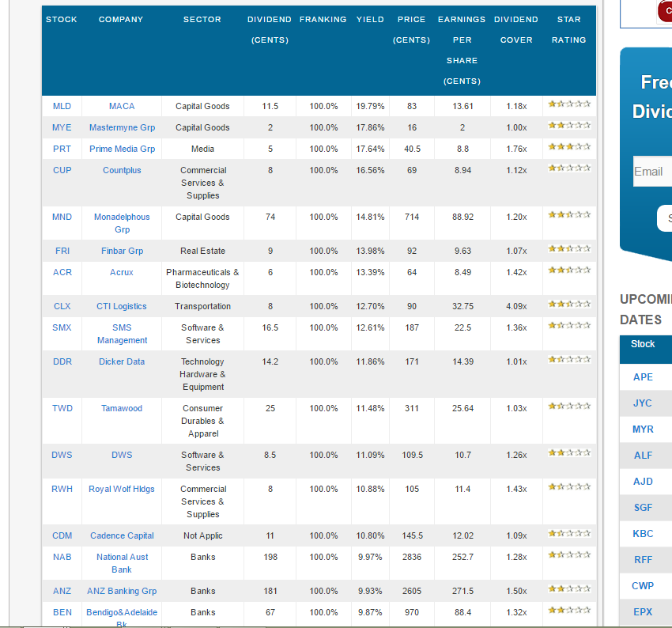Viewport: 672px width, 628px height.
Task: Open RFF in upcoming dates list
Action: tap(643, 560)
